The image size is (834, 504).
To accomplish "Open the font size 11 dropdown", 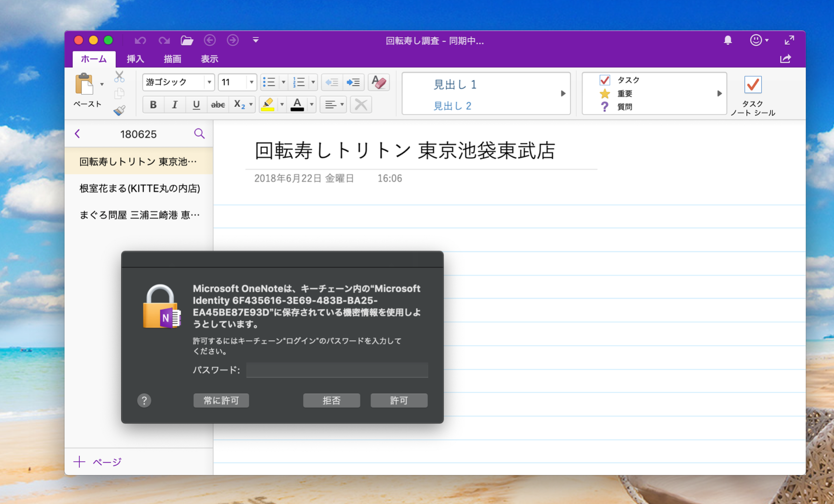I will (251, 83).
